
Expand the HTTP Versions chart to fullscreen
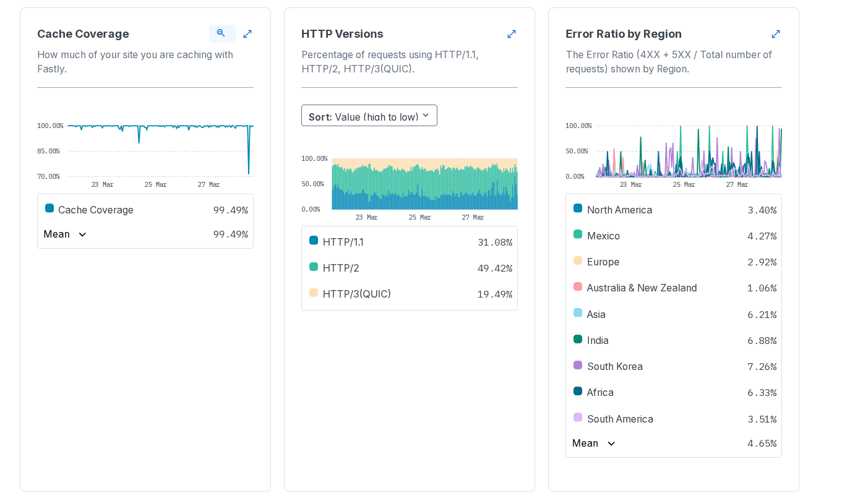(x=512, y=34)
